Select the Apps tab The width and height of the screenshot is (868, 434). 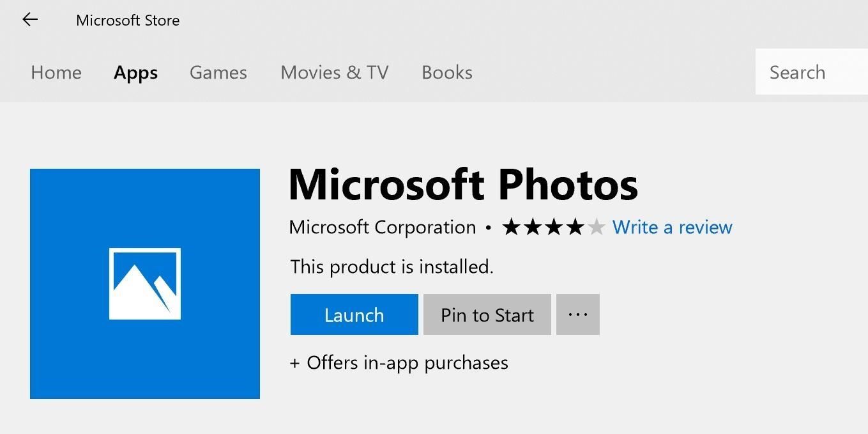(x=135, y=72)
